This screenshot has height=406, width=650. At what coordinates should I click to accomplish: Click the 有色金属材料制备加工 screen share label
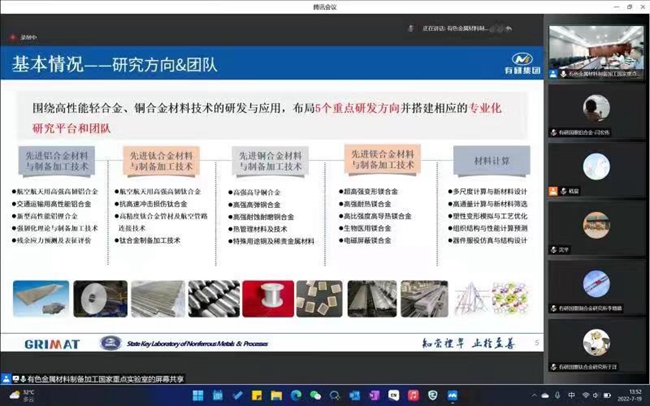point(100,379)
